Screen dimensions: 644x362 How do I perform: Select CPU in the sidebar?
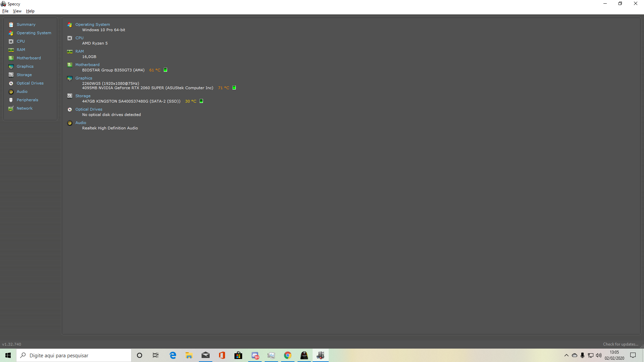tap(21, 41)
